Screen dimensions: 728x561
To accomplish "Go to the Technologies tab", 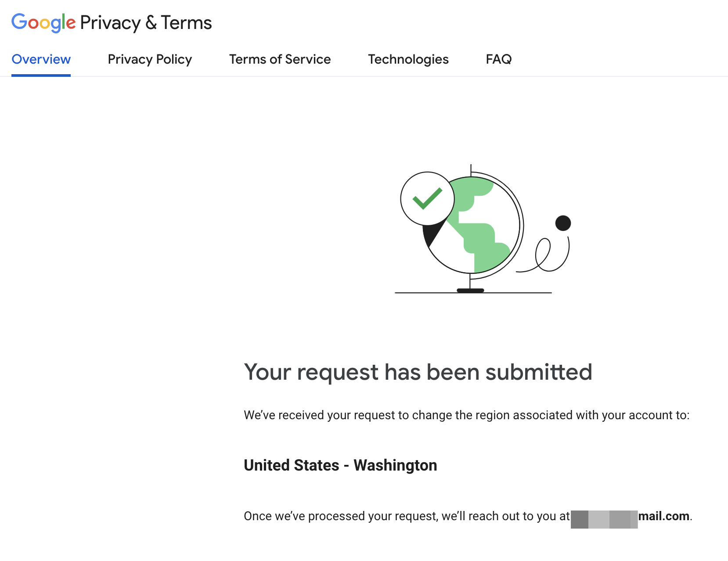I will [408, 59].
